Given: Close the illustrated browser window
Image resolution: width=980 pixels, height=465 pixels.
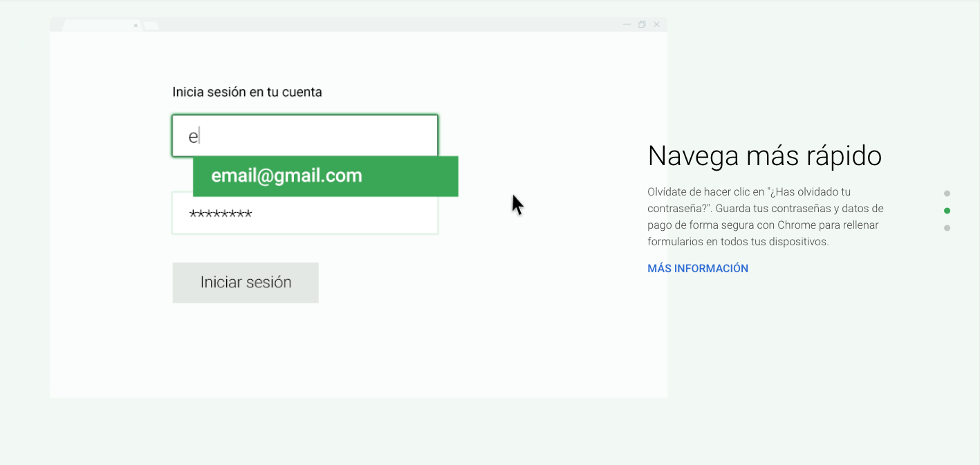Looking at the screenshot, I should 657,24.
